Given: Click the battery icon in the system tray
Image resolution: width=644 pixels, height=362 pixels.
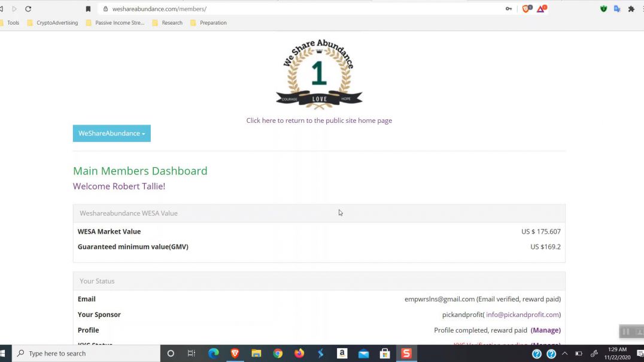Looking at the screenshot, I should click(579, 354).
